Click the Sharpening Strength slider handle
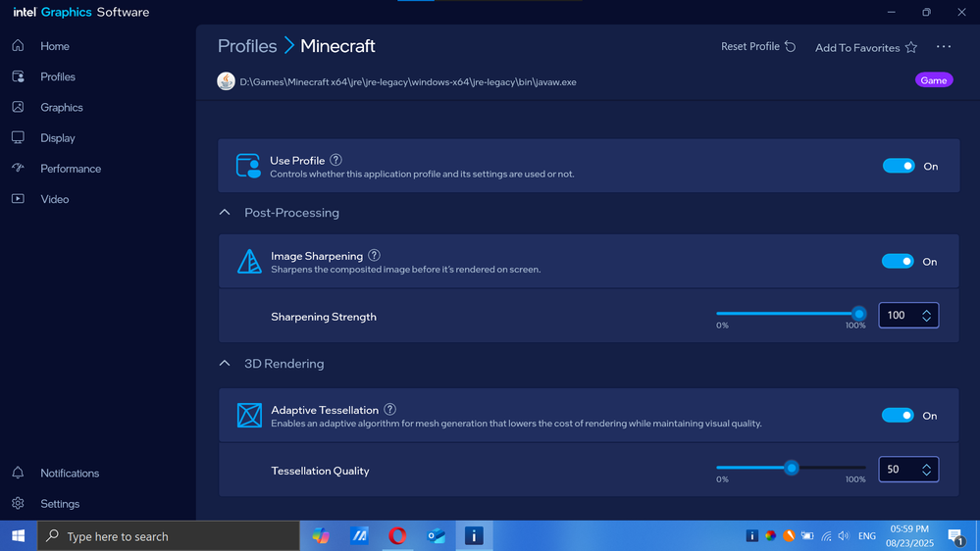Screen dimensions: 980x551 859,314
